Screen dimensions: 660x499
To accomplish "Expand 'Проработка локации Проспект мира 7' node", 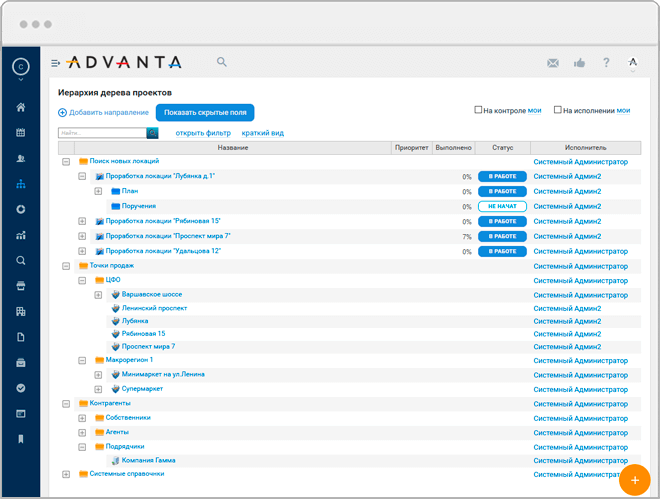I will [x=82, y=236].
